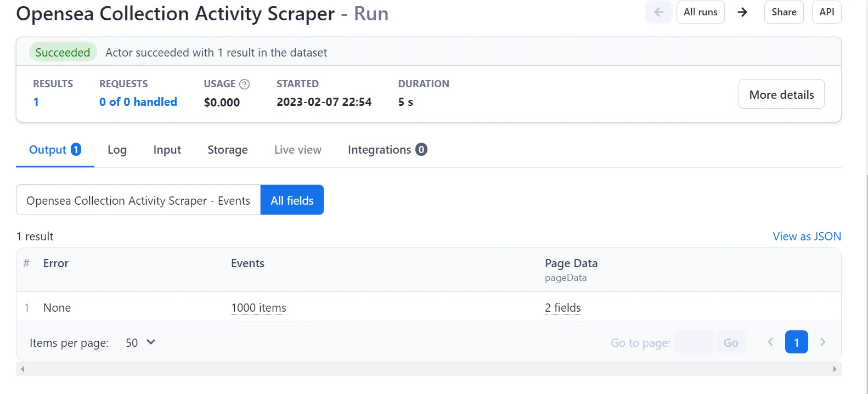Click the 0 of 0 handled requests link

pyautogui.click(x=138, y=102)
